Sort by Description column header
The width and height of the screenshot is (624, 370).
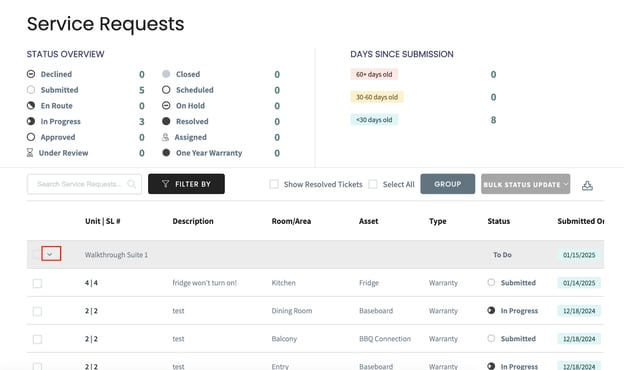click(193, 221)
